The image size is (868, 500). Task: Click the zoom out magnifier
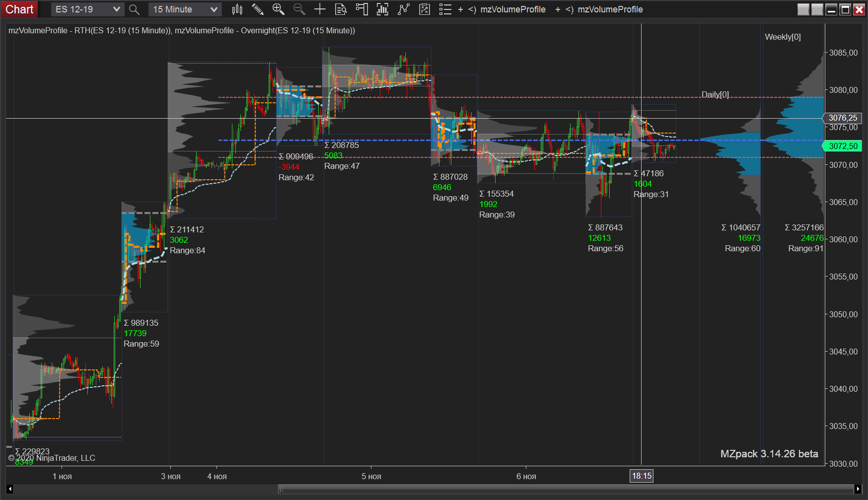point(299,9)
